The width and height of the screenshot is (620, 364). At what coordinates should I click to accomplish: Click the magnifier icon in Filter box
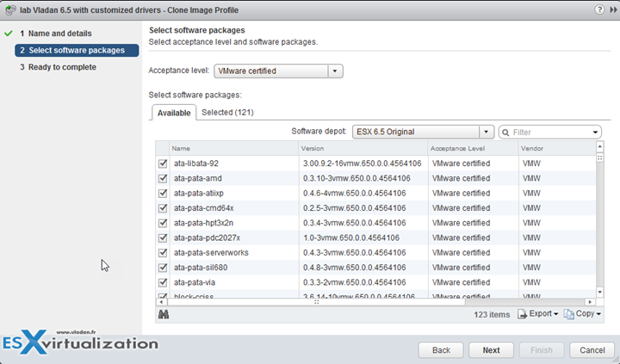pyautogui.click(x=505, y=133)
